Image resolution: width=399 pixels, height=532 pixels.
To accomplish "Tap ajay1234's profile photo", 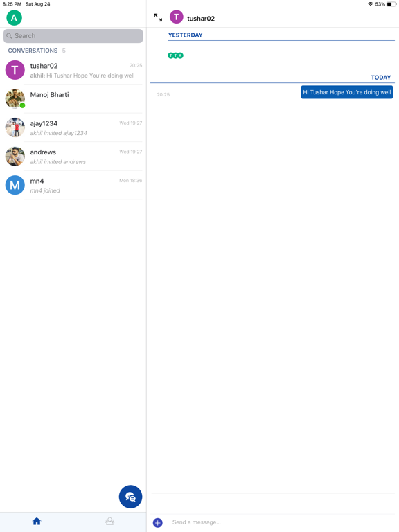I will click(15, 127).
